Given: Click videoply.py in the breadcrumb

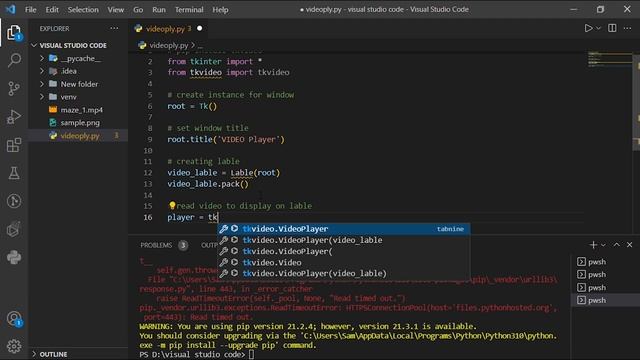Looking at the screenshot, I should click(x=169, y=45).
